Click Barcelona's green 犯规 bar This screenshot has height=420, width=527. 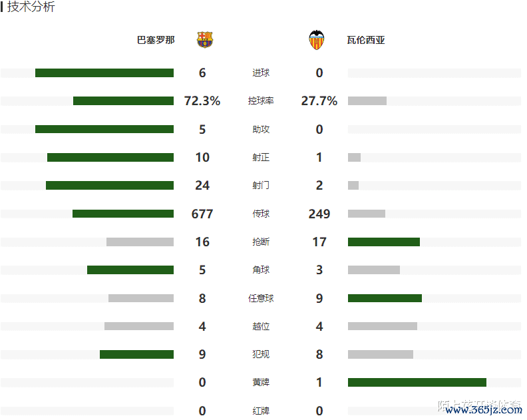pyautogui.click(x=136, y=355)
